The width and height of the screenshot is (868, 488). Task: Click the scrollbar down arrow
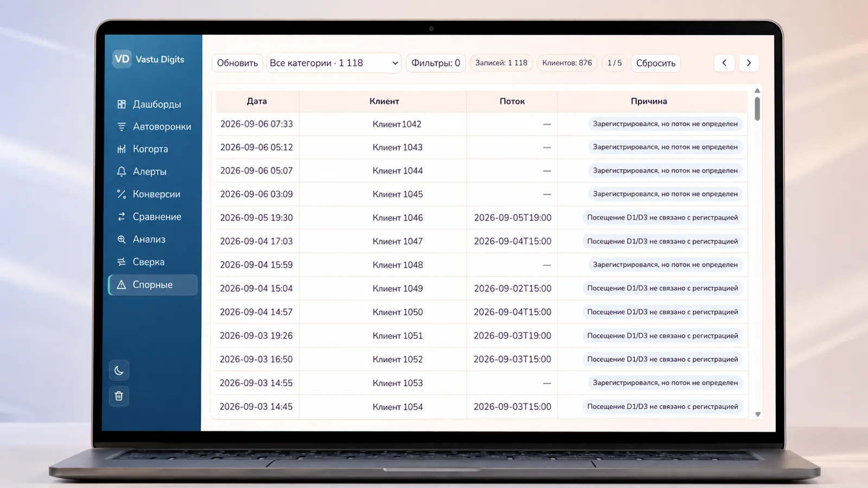point(758,414)
